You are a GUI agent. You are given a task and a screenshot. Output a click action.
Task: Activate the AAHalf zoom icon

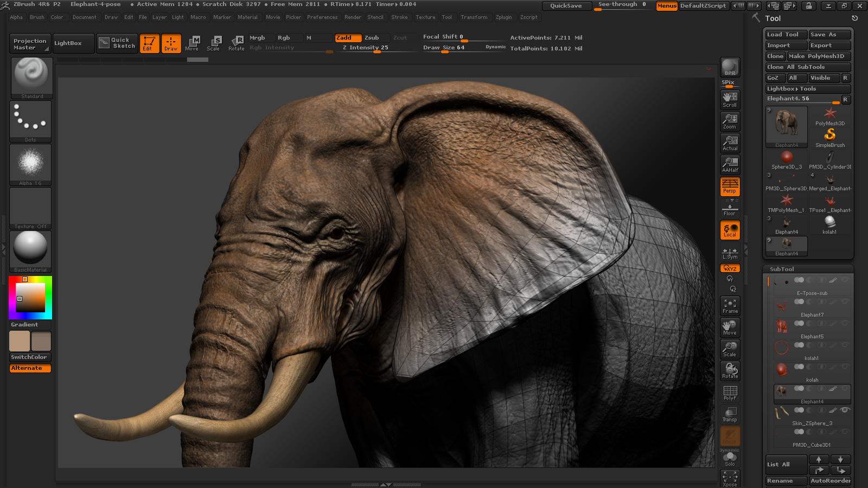[730, 165]
